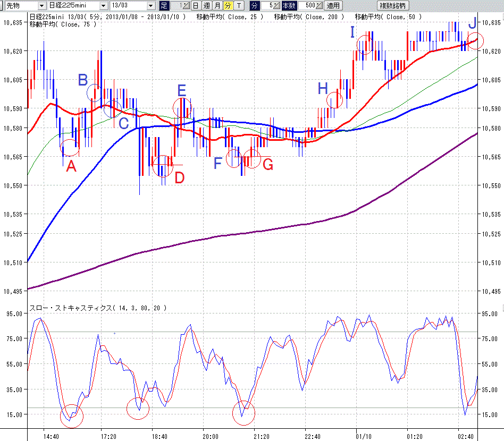Screen dimensions: 504x441
Task: Click the spinner beside the 足 value field
Action: tap(186, 5)
